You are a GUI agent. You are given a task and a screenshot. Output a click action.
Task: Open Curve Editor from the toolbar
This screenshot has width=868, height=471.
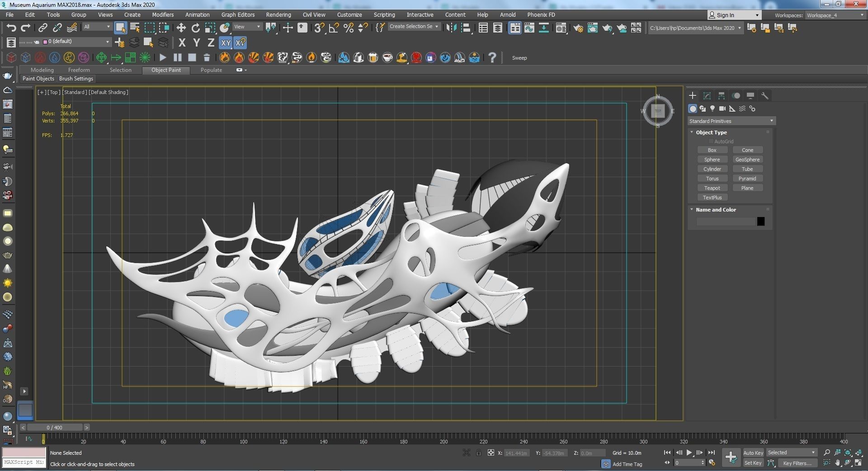tap(529, 28)
